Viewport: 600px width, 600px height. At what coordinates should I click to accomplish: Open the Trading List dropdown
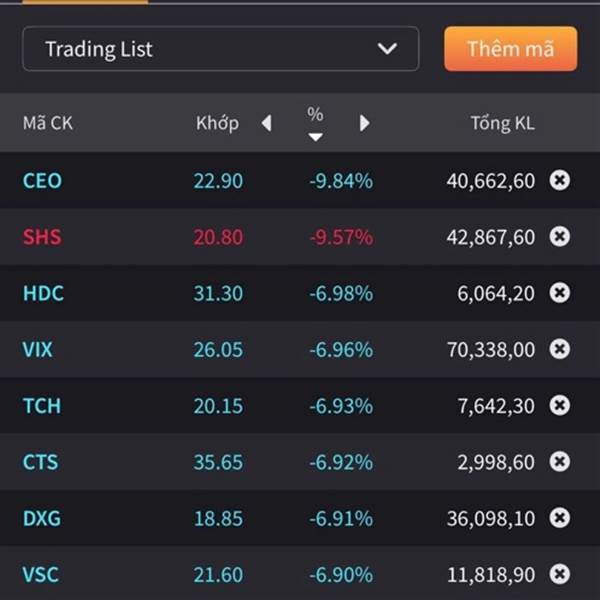coord(220,49)
